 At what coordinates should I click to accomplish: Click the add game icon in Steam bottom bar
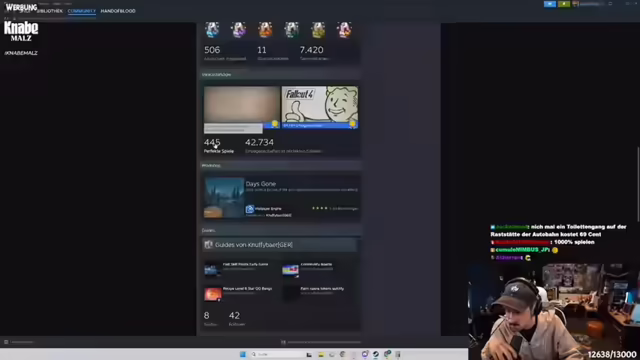(x=6, y=342)
